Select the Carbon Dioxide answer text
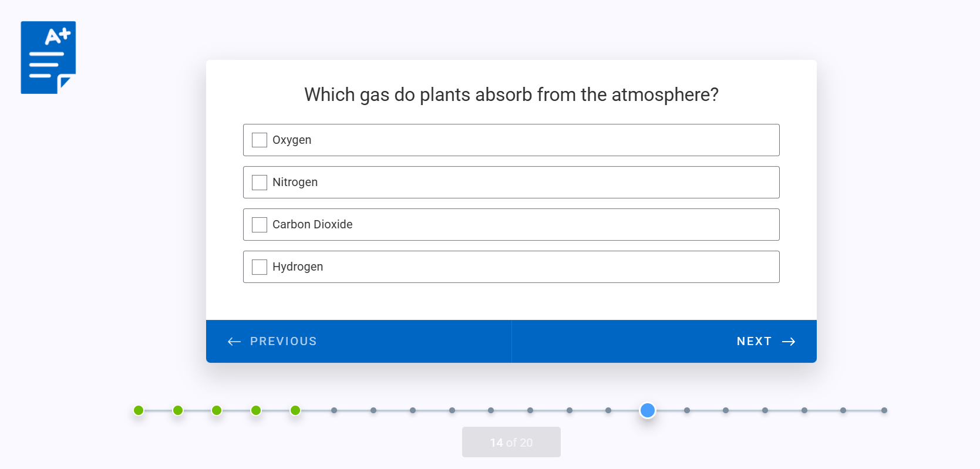Image resolution: width=980 pixels, height=469 pixels. coord(312,224)
